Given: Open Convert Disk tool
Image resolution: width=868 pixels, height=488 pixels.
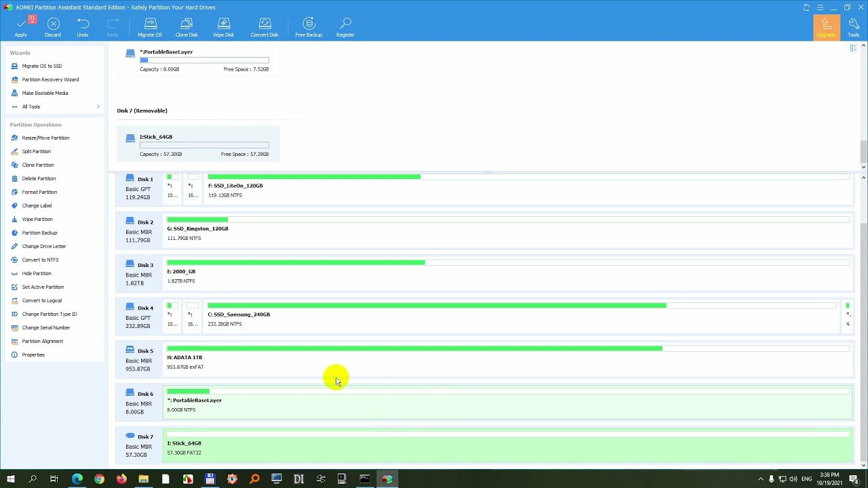Looking at the screenshot, I should tap(264, 27).
